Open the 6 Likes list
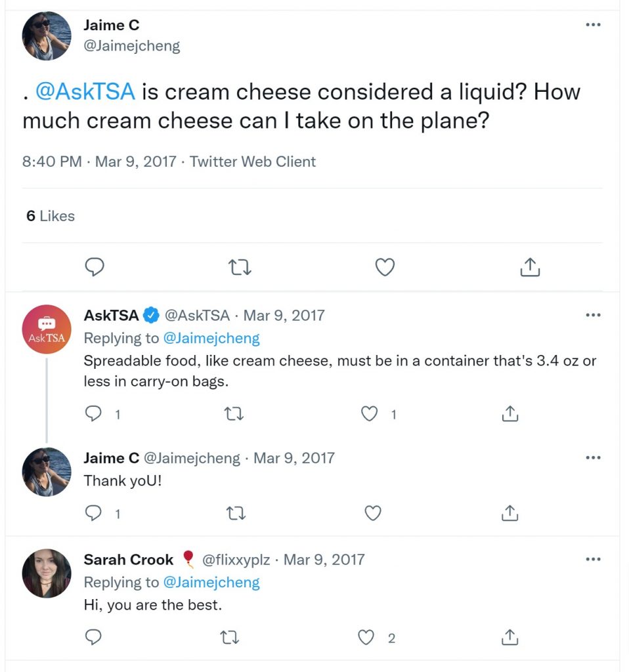The width and height of the screenshot is (629, 672). click(x=50, y=216)
